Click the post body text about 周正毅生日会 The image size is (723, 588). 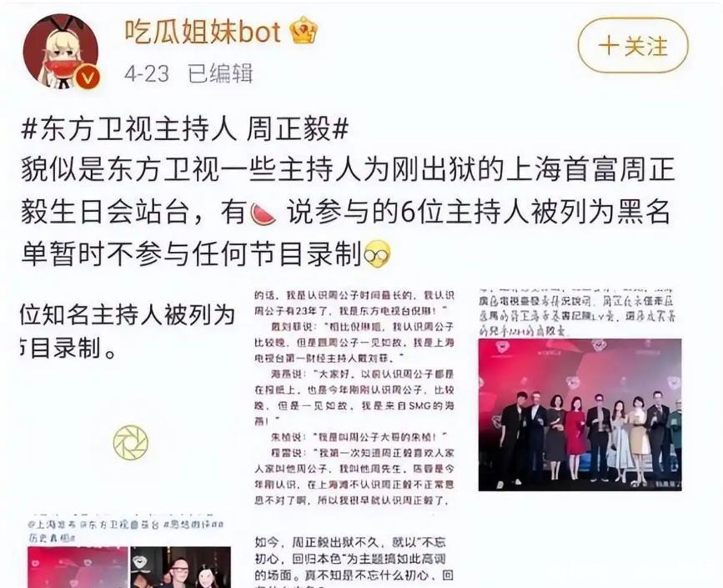point(348,212)
